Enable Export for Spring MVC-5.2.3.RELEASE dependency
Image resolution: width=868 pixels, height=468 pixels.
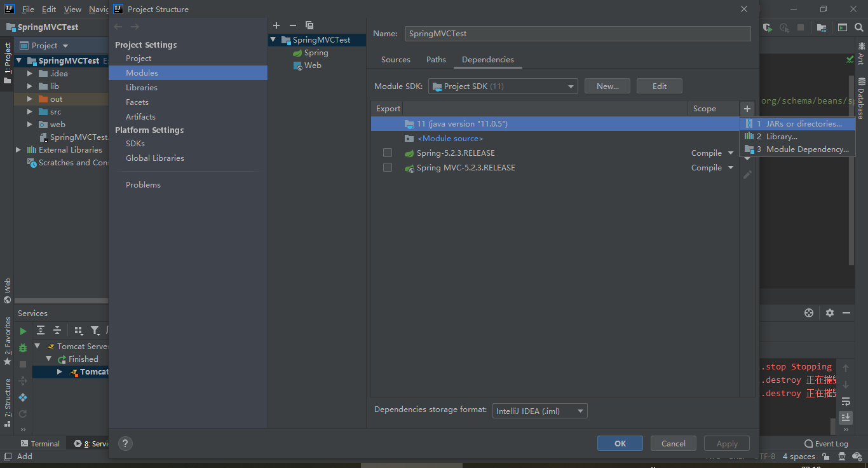(388, 167)
